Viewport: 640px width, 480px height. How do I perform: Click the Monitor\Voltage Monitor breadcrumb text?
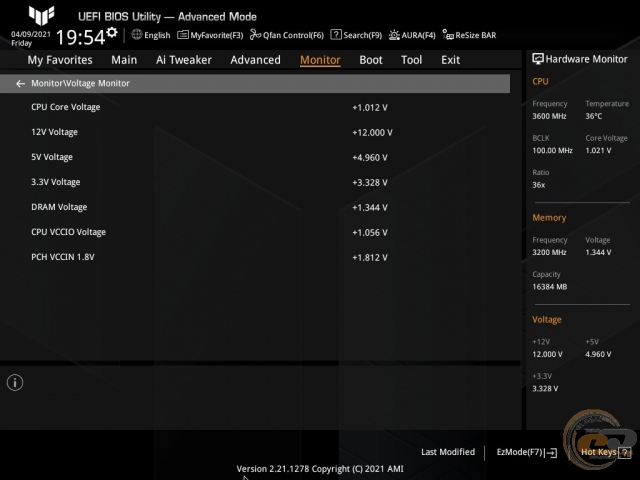80,83
